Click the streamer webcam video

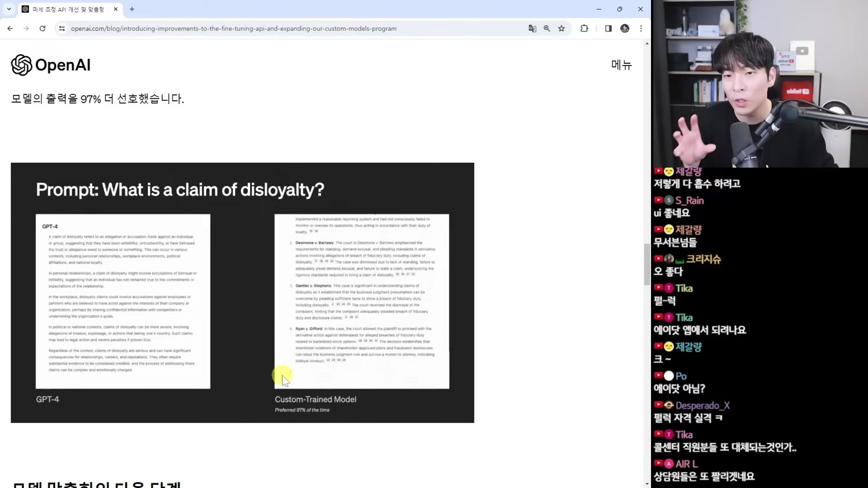[760, 84]
